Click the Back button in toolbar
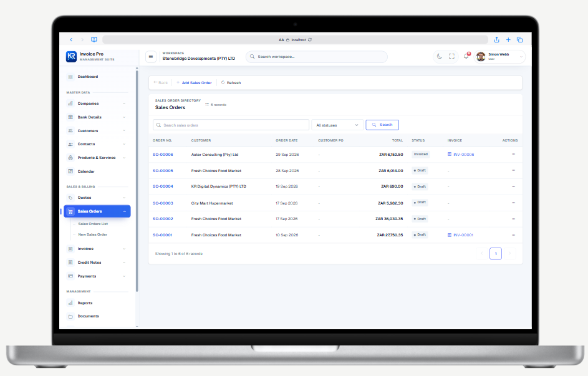Image resolution: width=588 pixels, height=376 pixels. [160, 83]
